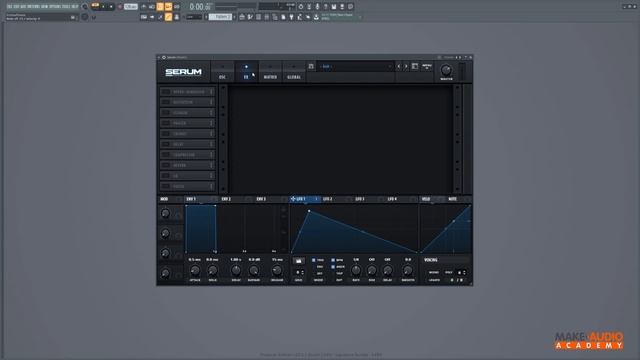The image size is (640, 360).
Task: Toggle LFO ANCH checkbox
Action: (x=333, y=267)
